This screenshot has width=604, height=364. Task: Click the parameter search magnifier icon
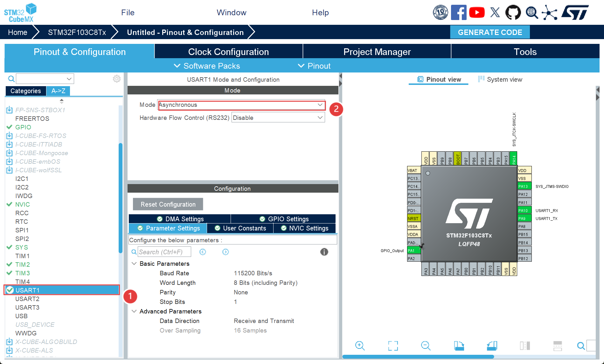click(x=134, y=252)
